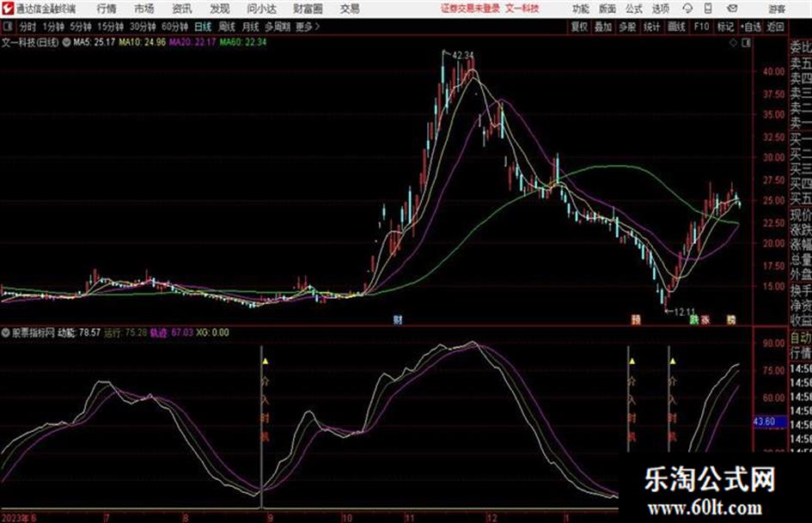This screenshot has height=523, width=812.
Task: Click the MA20: 22.17 readout
Action: 192,42
